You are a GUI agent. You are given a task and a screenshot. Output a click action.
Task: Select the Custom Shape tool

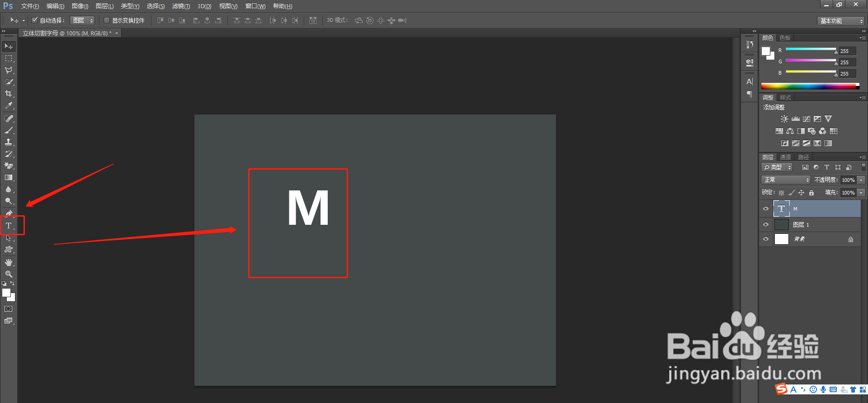coord(9,249)
